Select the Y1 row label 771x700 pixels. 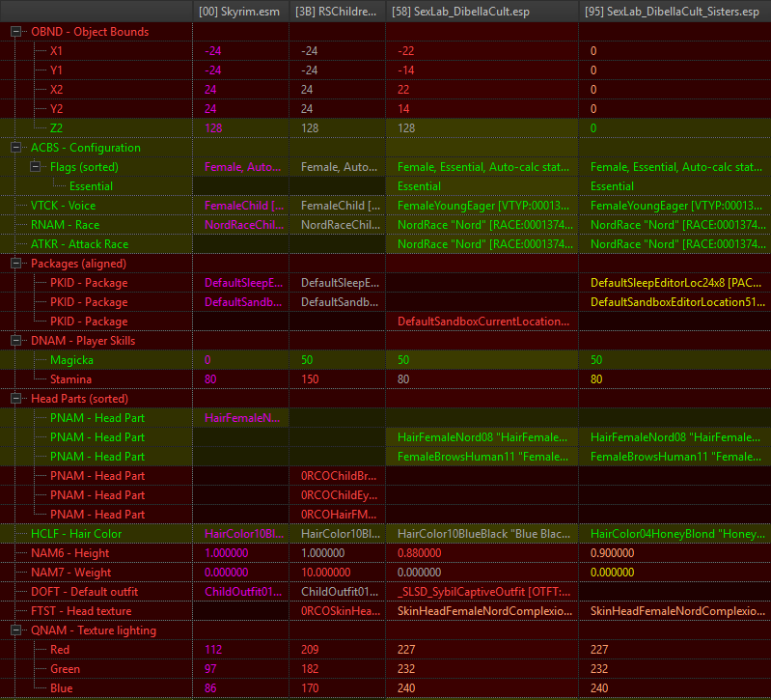(x=56, y=70)
